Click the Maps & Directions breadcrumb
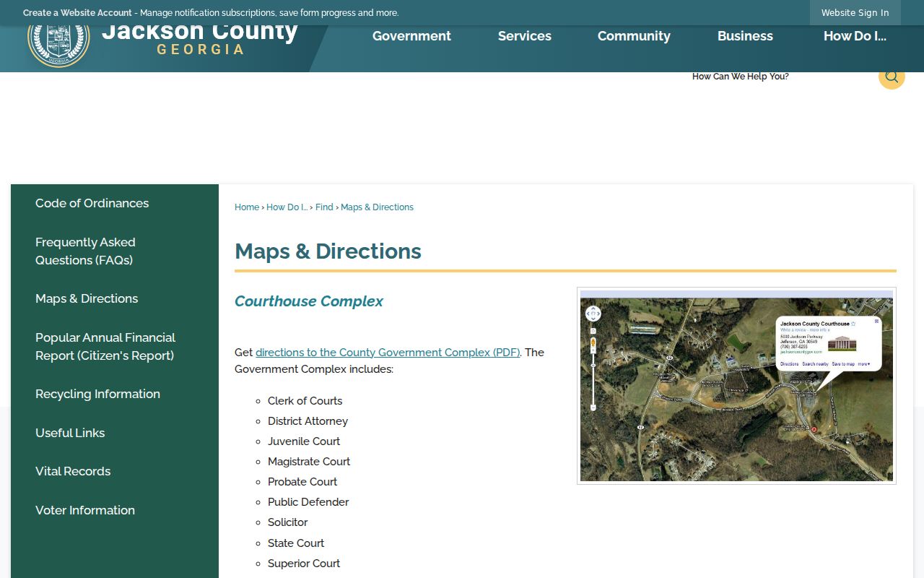This screenshot has height=578, width=924. pos(377,207)
